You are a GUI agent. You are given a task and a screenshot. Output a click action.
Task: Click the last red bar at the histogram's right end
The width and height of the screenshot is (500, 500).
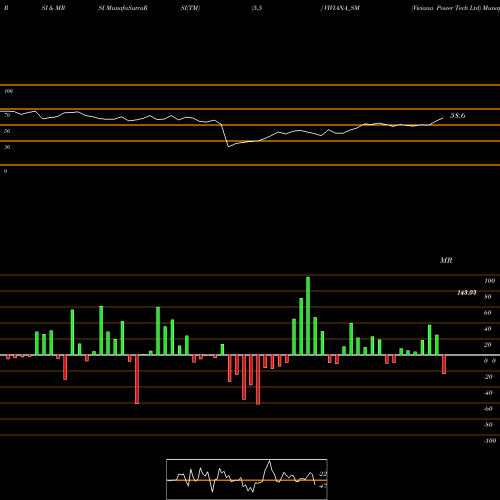tap(444, 364)
